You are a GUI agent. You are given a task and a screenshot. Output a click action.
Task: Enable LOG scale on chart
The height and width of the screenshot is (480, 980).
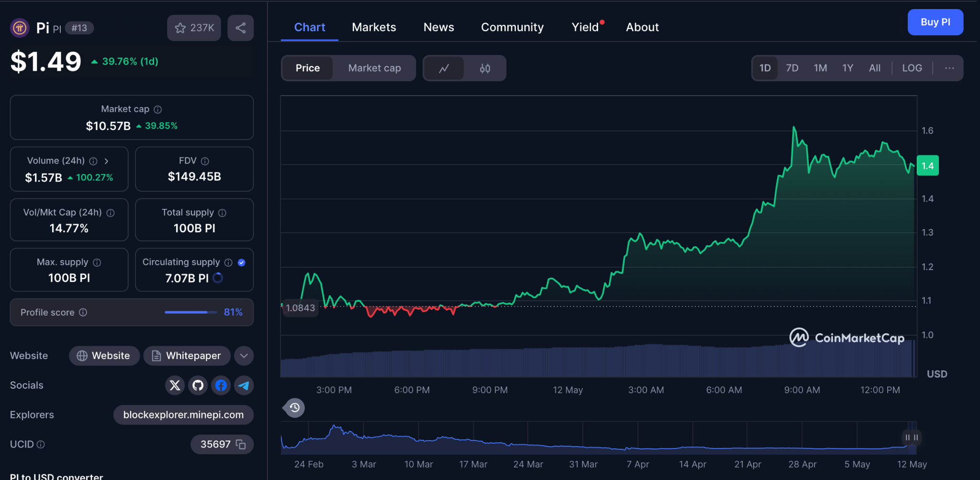coord(912,68)
